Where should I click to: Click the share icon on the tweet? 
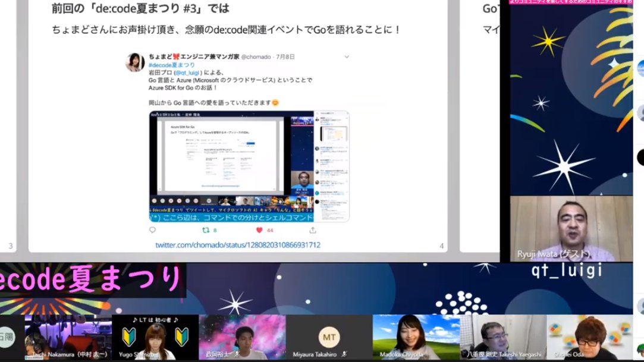312,231
